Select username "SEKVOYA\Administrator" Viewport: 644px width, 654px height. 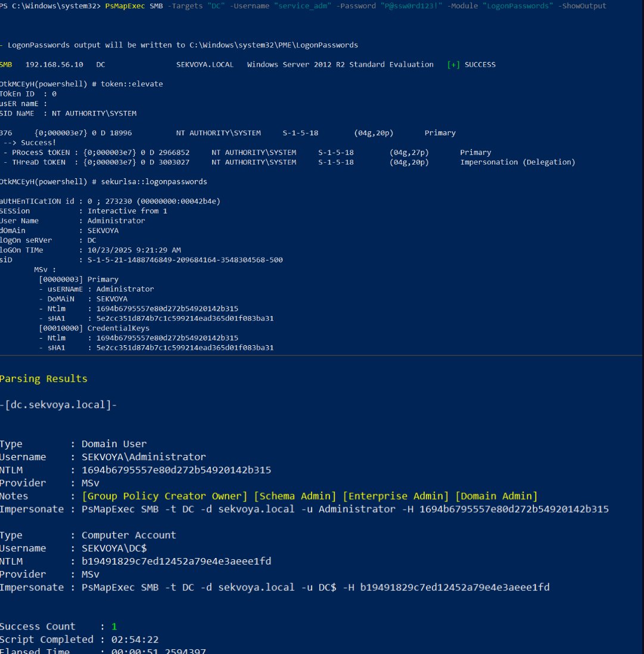[x=144, y=457]
